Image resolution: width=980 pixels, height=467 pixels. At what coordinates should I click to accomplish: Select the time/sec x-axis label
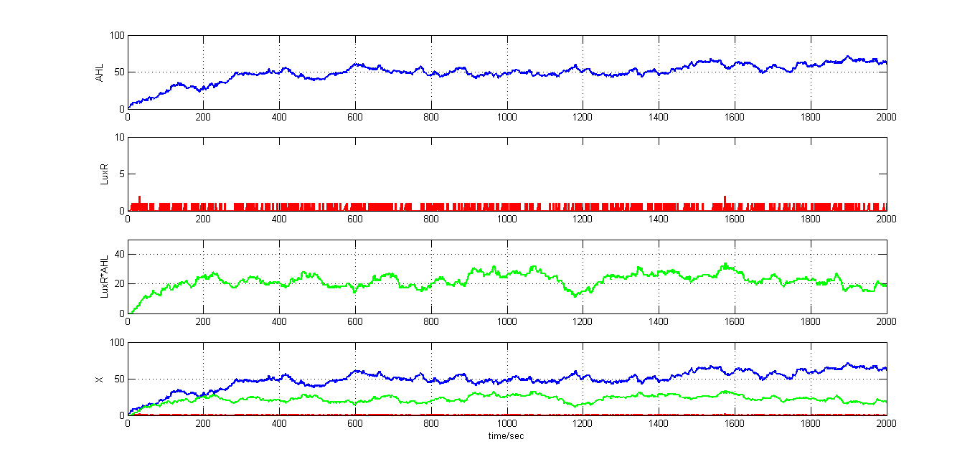tap(507, 436)
